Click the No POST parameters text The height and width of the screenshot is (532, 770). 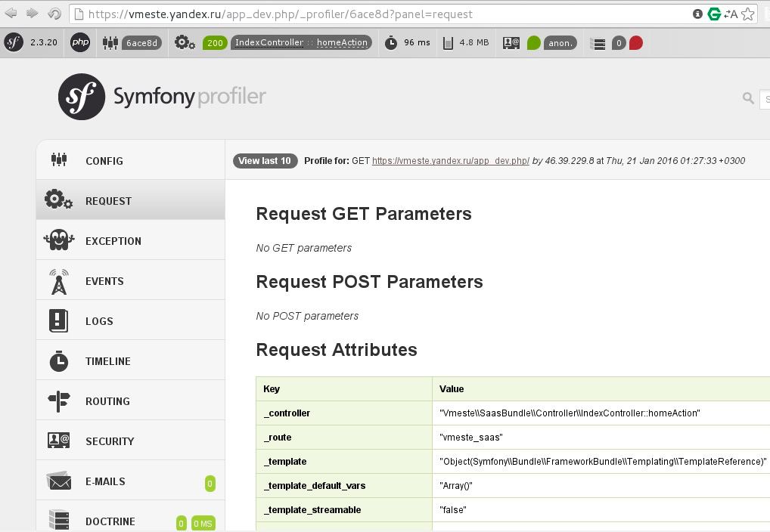pyautogui.click(x=307, y=316)
